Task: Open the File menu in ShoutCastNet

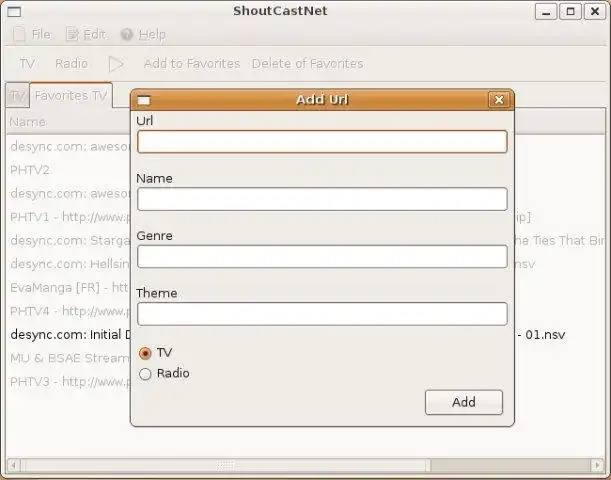Action: (x=32, y=34)
